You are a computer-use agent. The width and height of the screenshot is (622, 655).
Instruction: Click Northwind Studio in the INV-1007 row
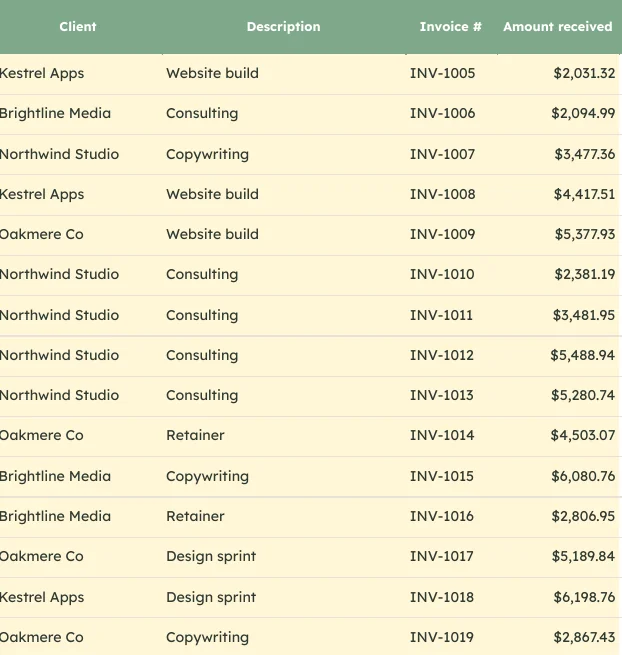click(x=59, y=154)
